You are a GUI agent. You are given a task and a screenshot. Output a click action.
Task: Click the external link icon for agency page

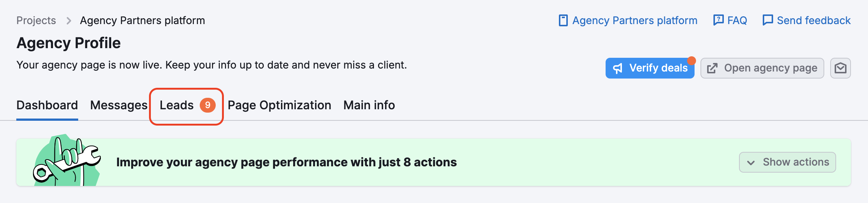tap(712, 68)
